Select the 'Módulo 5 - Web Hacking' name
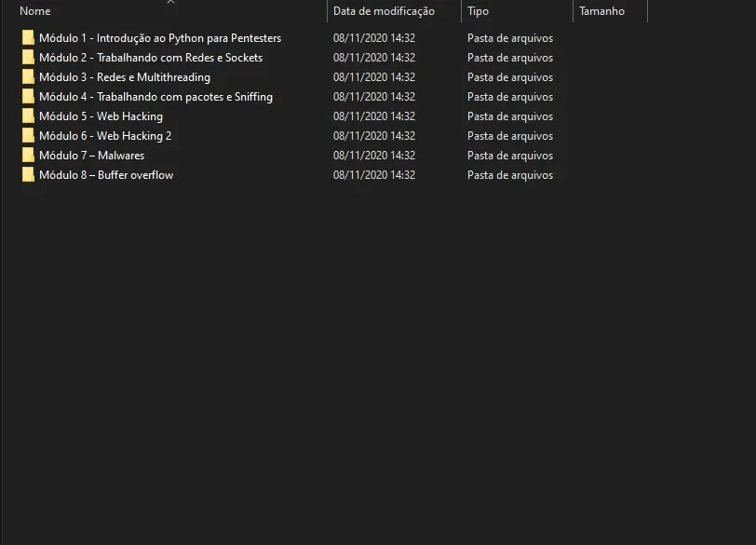 (101, 116)
